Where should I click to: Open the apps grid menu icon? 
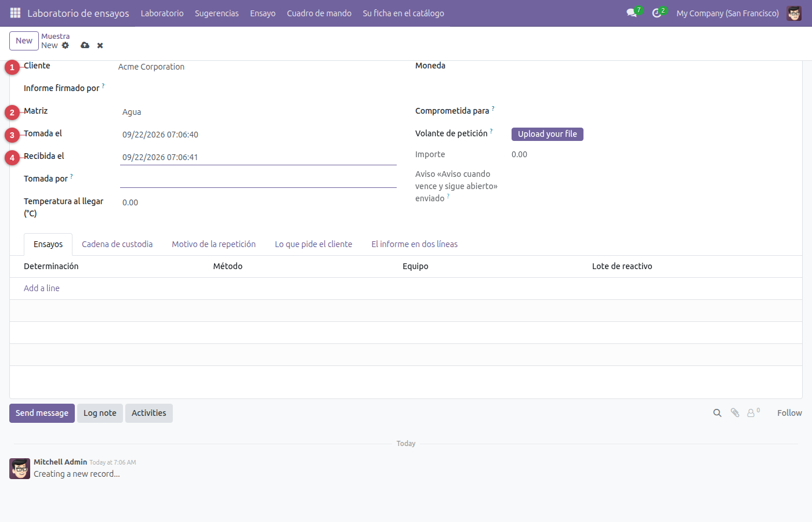(x=16, y=13)
